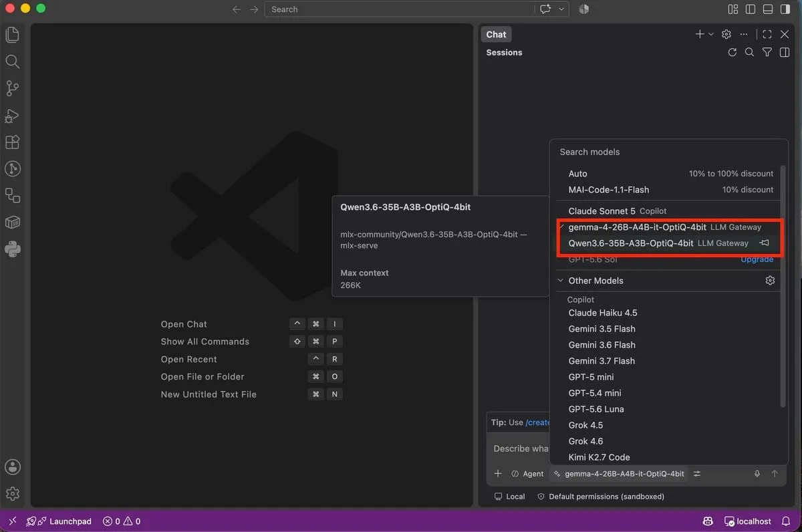This screenshot has height=532, width=802.
Task: Open the Source Control view
Action: (x=12, y=88)
